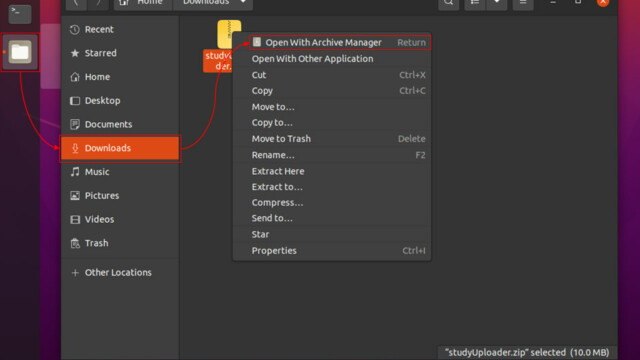Select Copy from the context menu
This screenshot has height=360, width=640.
coord(332,91)
